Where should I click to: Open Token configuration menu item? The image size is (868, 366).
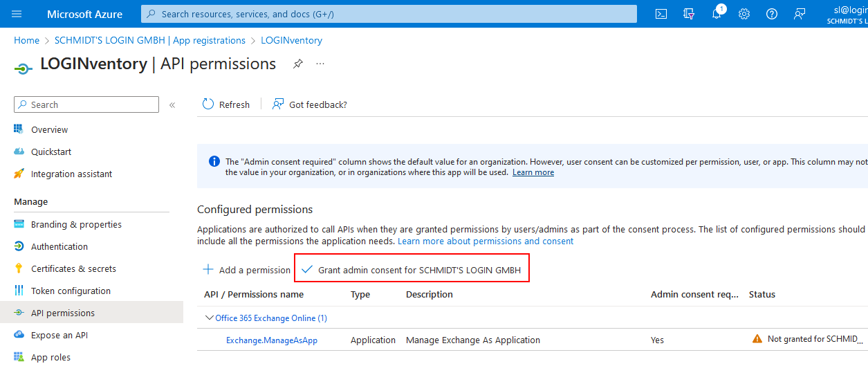tap(71, 291)
